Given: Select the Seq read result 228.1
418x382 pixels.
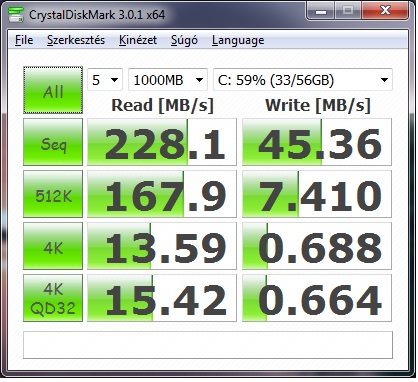Looking at the screenshot, I should click(x=162, y=142).
